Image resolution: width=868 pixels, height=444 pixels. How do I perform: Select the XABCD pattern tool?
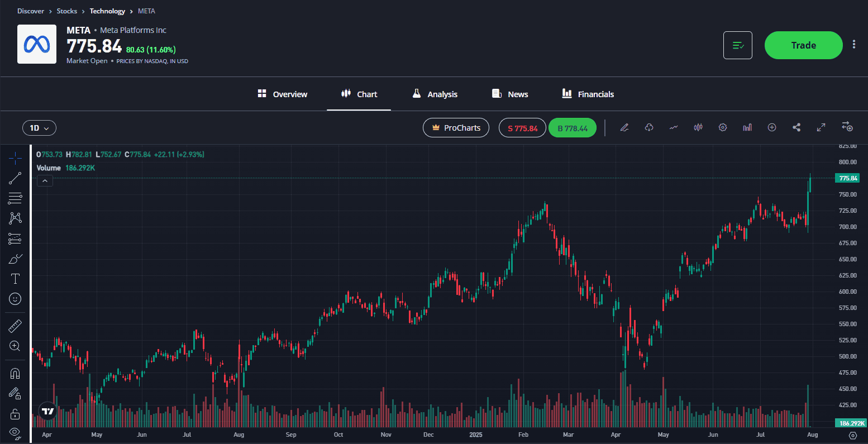click(15, 218)
